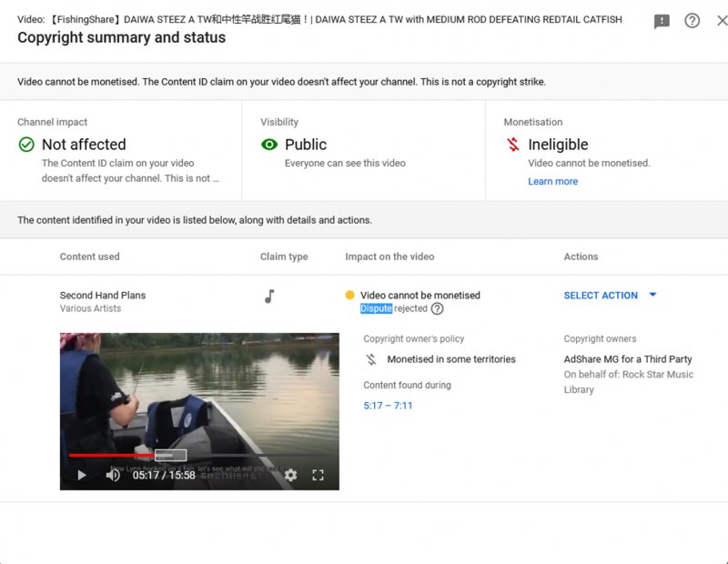Jump to the 5:17 – 7:11 timestamp link

(x=388, y=406)
